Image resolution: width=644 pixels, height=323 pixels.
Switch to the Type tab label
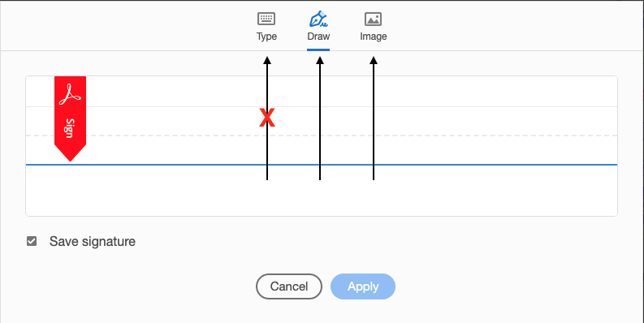pyautogui.click(x=266, y=37)
